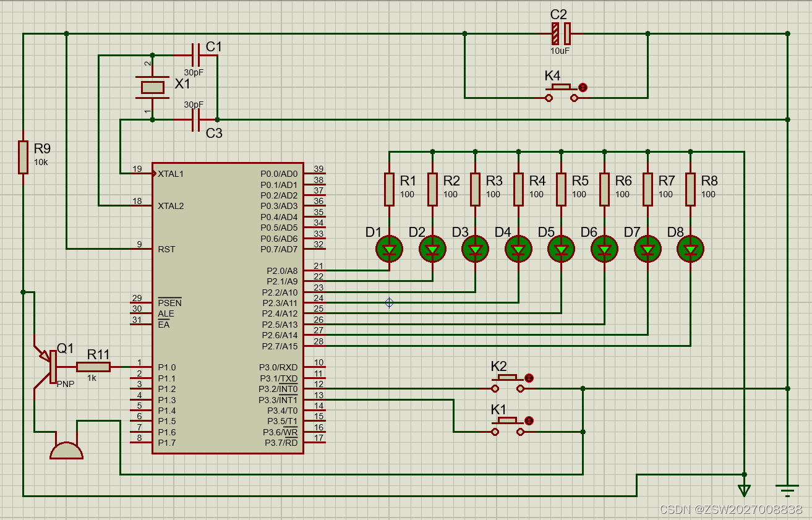The height and width of the screenshot is (520, 812).
Task: Click the PNP label under Q1
Action: pos(66,383)
